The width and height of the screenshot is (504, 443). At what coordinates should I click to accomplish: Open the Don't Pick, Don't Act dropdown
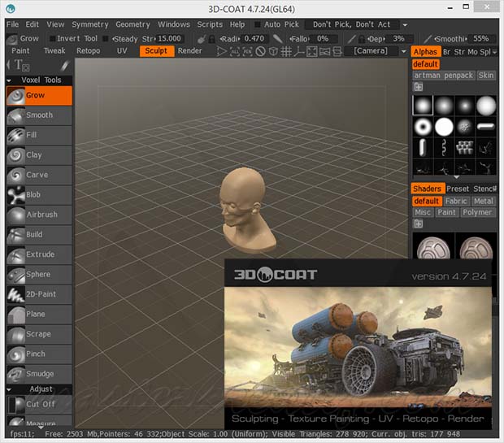(406, 25)
